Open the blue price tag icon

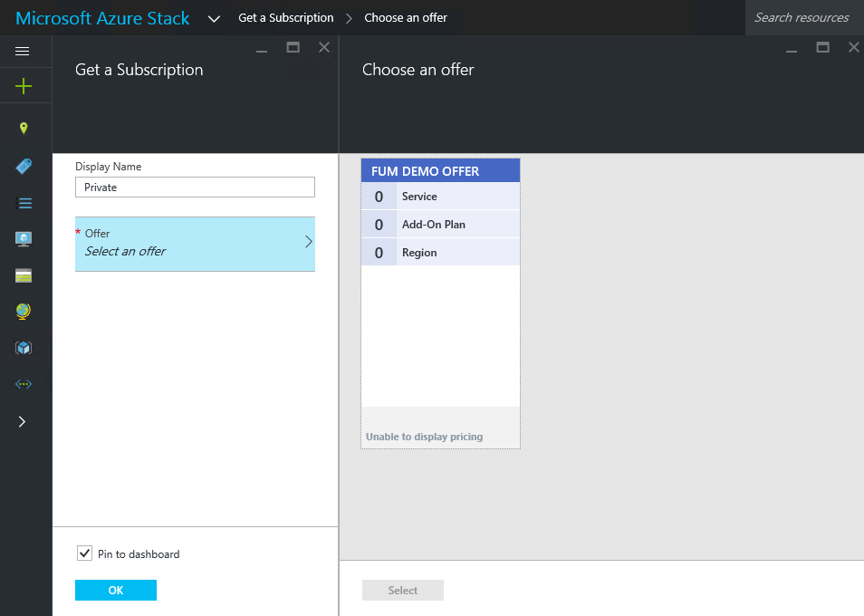click(24, 166)
